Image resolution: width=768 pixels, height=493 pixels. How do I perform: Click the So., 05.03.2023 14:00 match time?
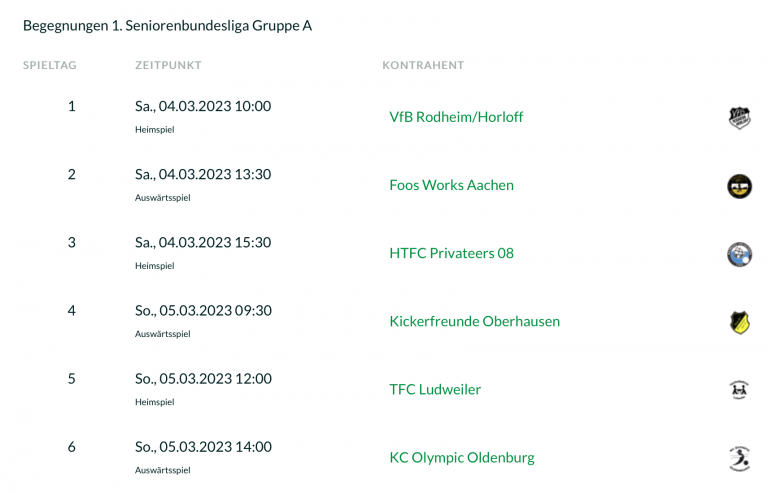(203, 446)
